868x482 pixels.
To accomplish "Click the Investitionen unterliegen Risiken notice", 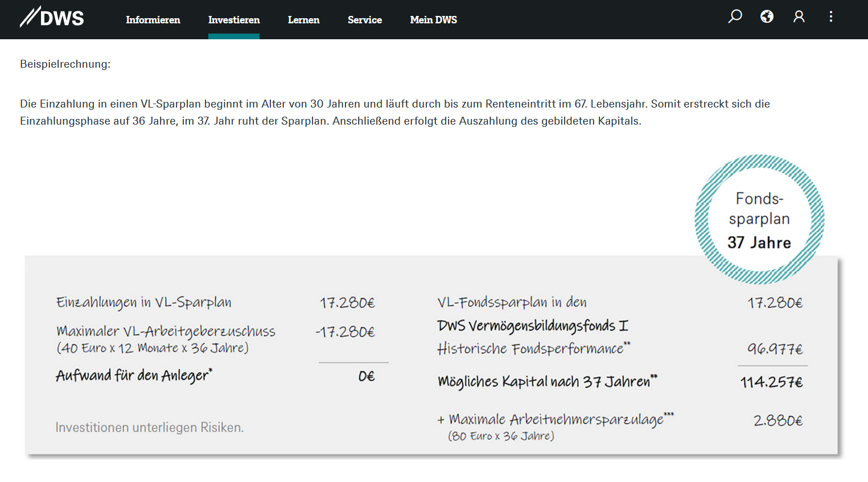I will pyautogui.click(x=149, y=427).
